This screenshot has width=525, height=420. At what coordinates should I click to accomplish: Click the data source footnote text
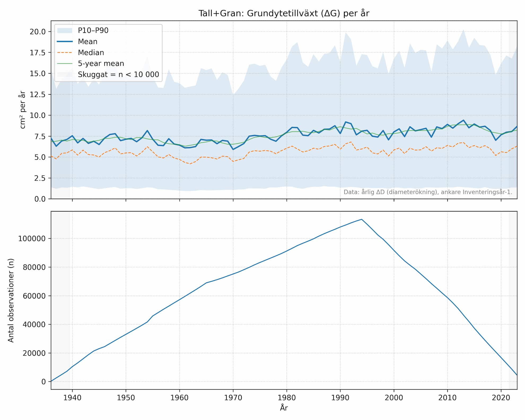coord(428,192)
